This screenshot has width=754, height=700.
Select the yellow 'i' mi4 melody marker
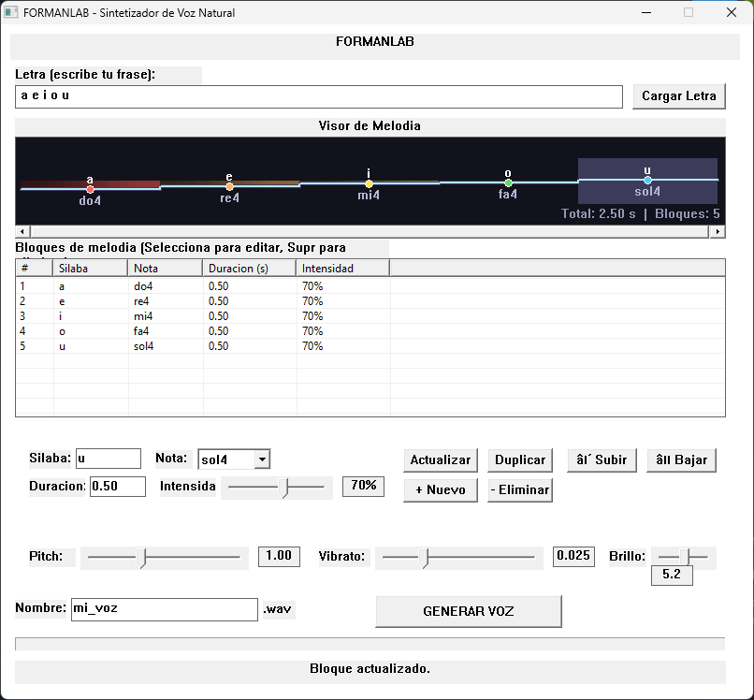point(369,183)
